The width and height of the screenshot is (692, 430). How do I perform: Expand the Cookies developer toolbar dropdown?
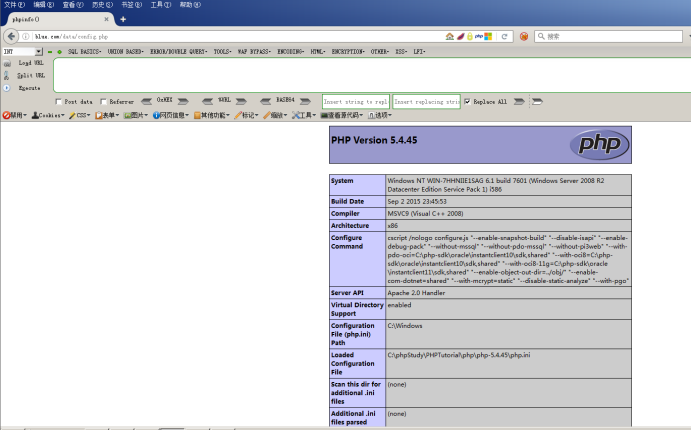(x=48, y=115)
